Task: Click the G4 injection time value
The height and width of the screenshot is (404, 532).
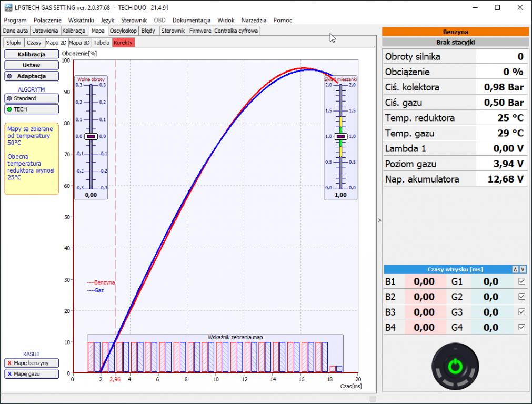Action: pyautogui.click(x=491, y=327)
